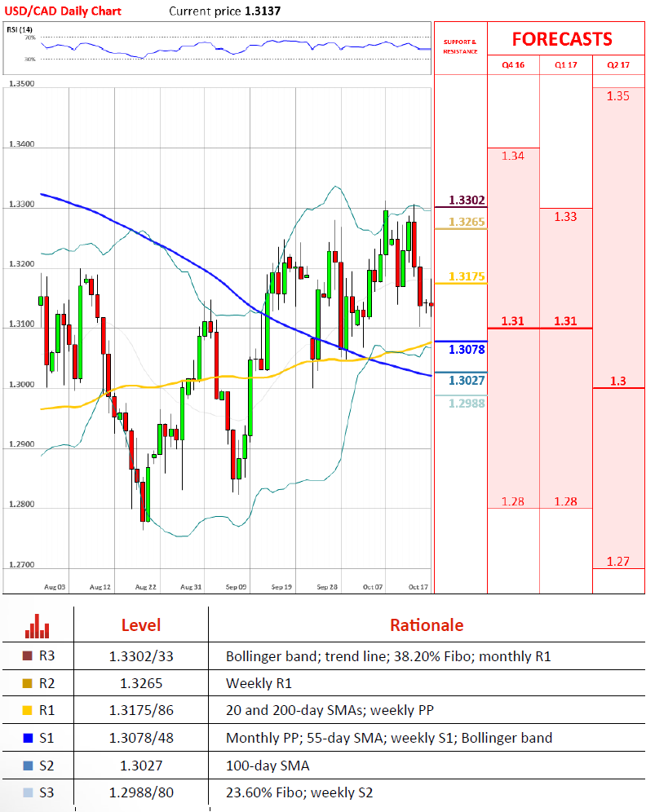This screenshot has width=655, height=812.
Task: Click the 'Oct 17' date axis label
Action: [418, 587]
